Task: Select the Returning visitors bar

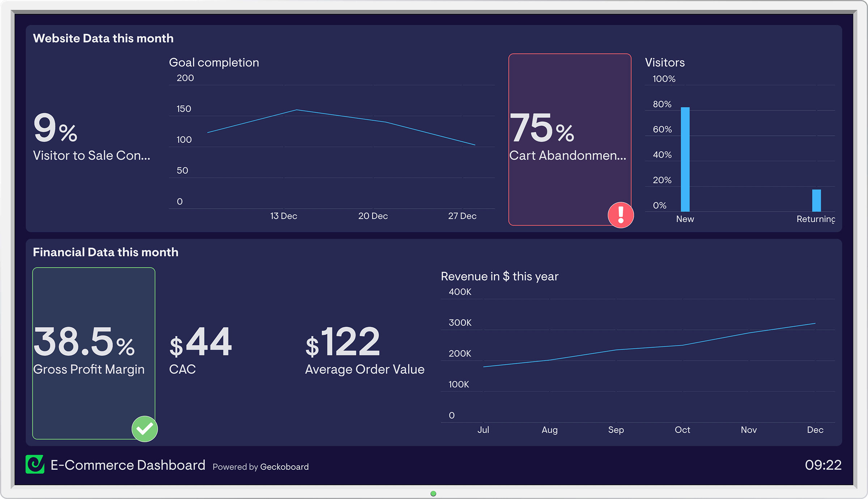Action: click(816, 201)
